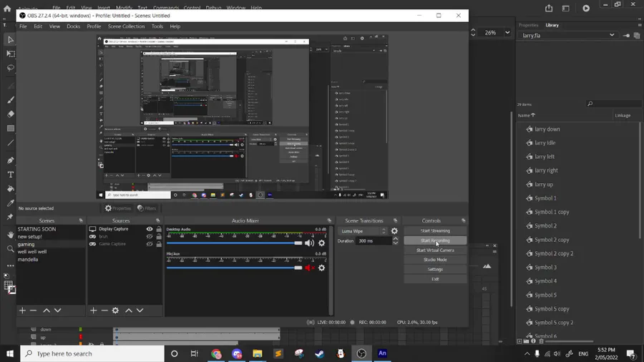Toggle lock on bruh source
The image size is (644, 362).
159,236
